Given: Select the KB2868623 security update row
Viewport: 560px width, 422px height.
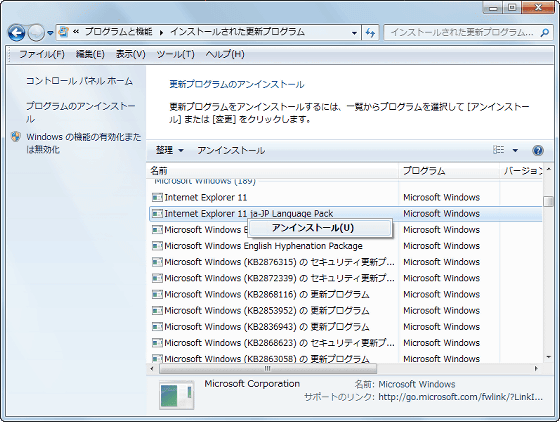Looking at the screenshot, I should tap(346, 343).
